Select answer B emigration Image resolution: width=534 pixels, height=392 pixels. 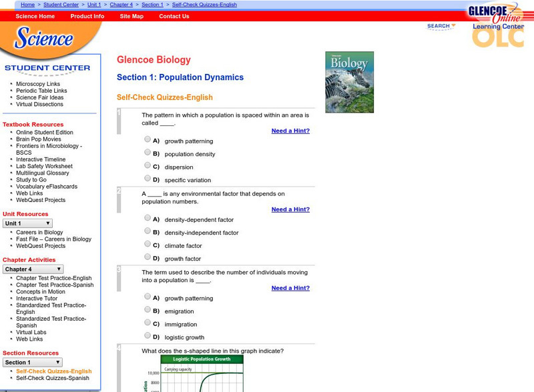click(148, 309)
